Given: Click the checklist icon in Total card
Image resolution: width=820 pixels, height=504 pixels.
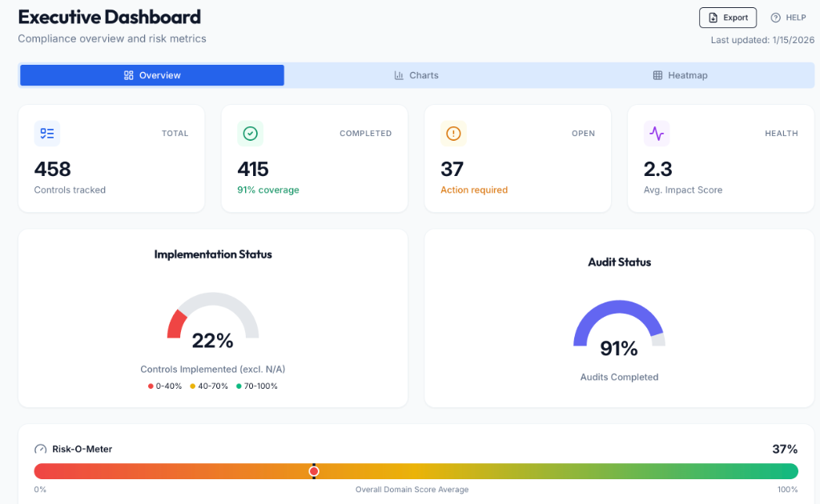Looking at the screenshot, I should tap(47, 133).
